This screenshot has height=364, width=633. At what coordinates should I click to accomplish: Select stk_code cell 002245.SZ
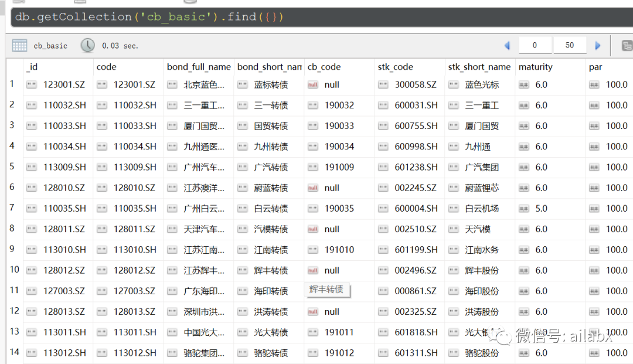click(x=416, y=188)
